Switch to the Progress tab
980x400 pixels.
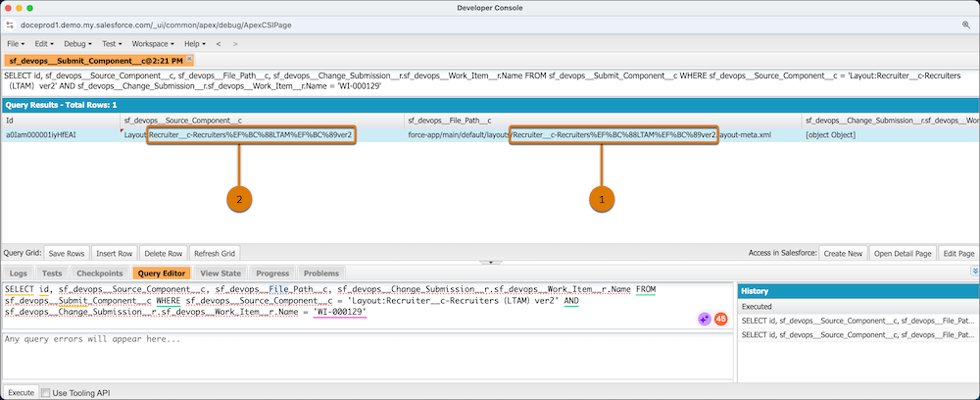[272, 274]
